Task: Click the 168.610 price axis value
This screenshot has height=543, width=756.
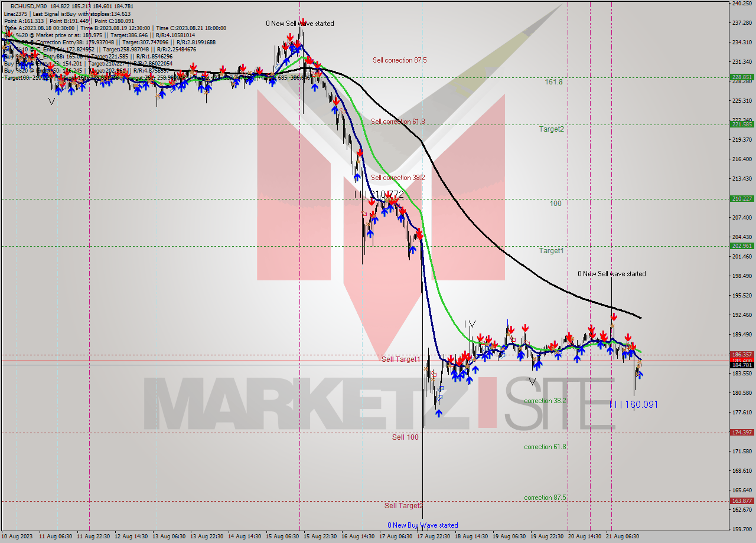Action: click(742, 470)
